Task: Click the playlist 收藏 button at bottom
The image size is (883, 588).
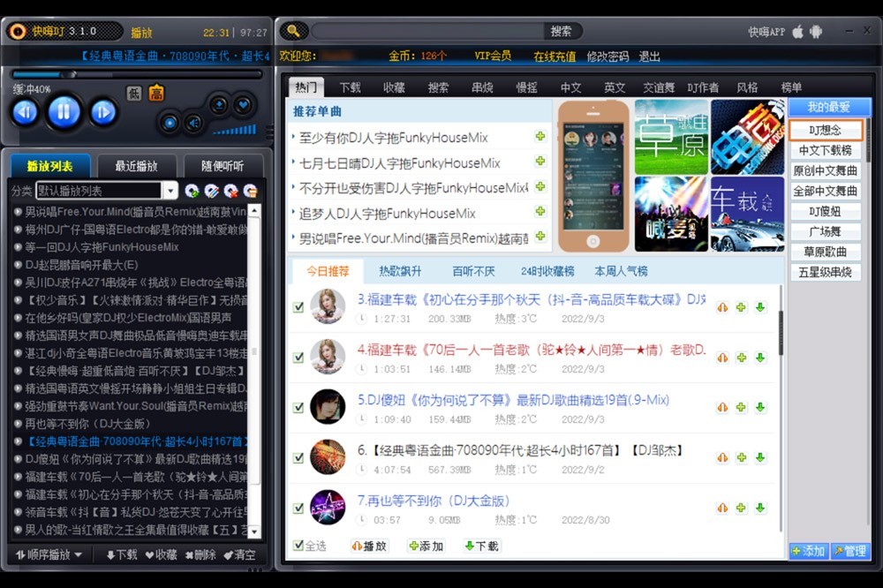Action: [161, 554]
